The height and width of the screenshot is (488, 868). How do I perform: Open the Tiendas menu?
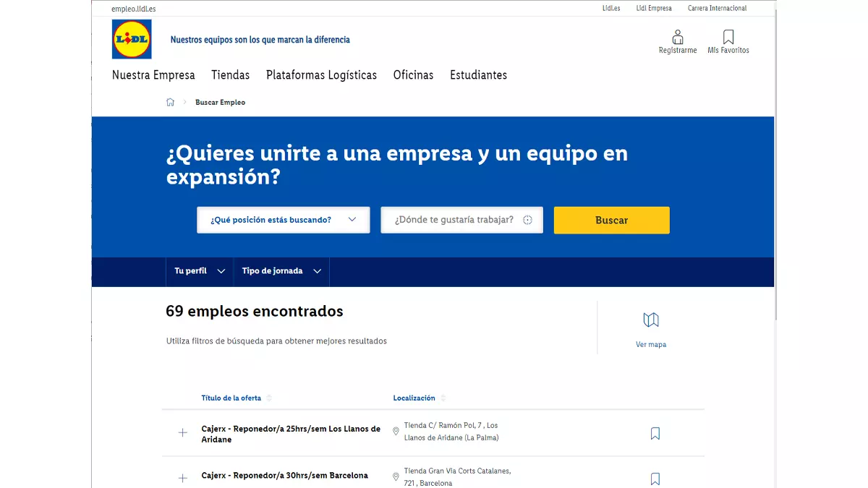pos(231,75)
